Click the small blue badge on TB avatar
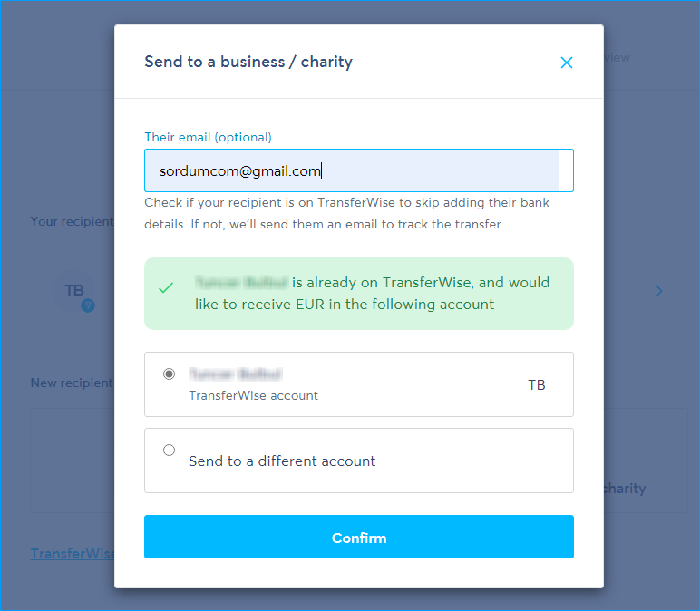Image resolution: width=700 pixels, height=611 pixels. [x=88, y=305]
